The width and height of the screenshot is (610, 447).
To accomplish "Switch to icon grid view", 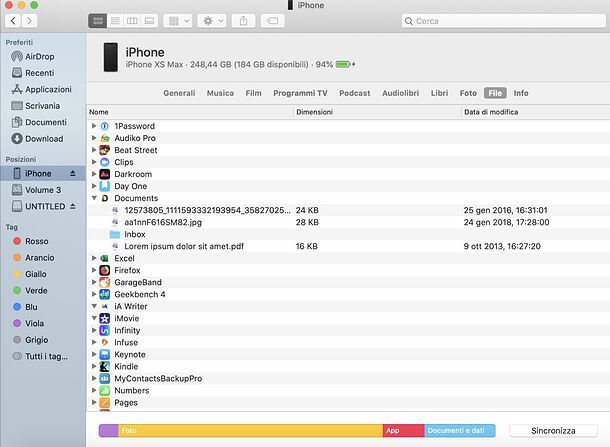I will click(98, 21).
